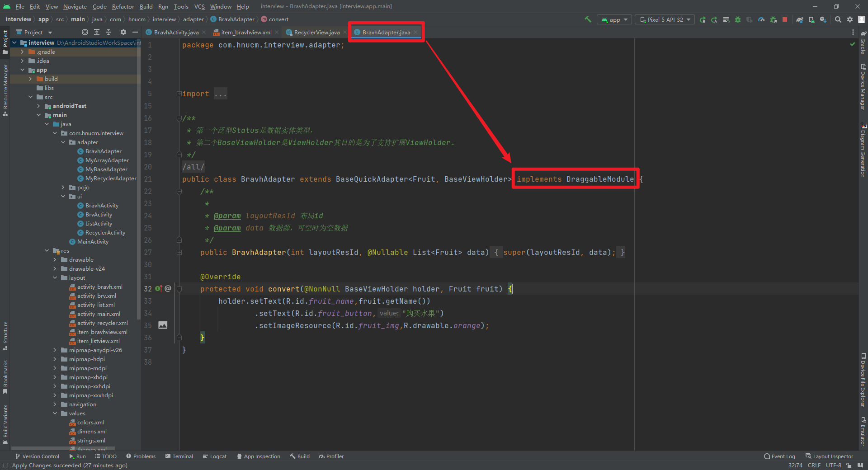Open the Logcat tool window

tap(215, 456)
